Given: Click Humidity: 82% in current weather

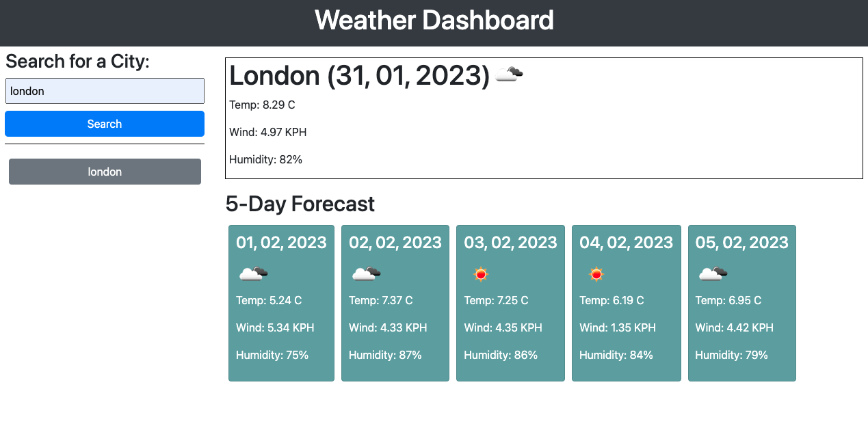Looking at the screenshot, I should [265, 159].
